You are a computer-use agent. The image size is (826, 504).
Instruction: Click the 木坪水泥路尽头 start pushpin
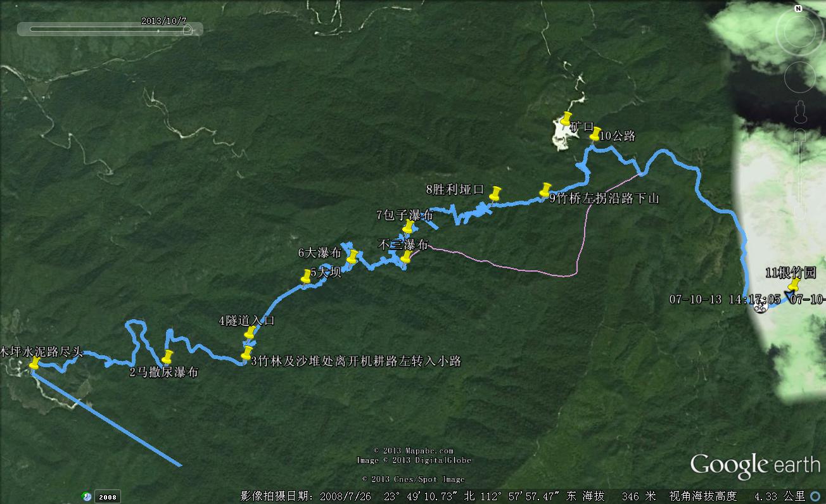(34, 362)
